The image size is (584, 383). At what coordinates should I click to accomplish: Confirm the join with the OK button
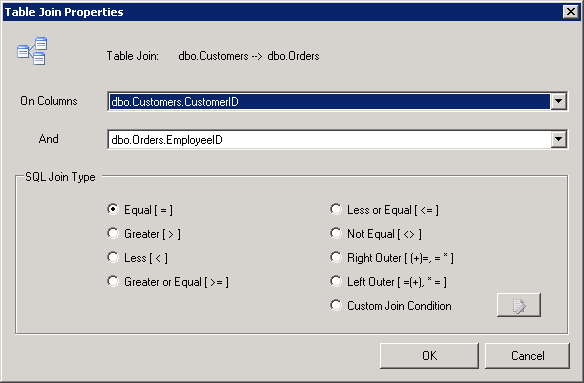click(429, 356)
